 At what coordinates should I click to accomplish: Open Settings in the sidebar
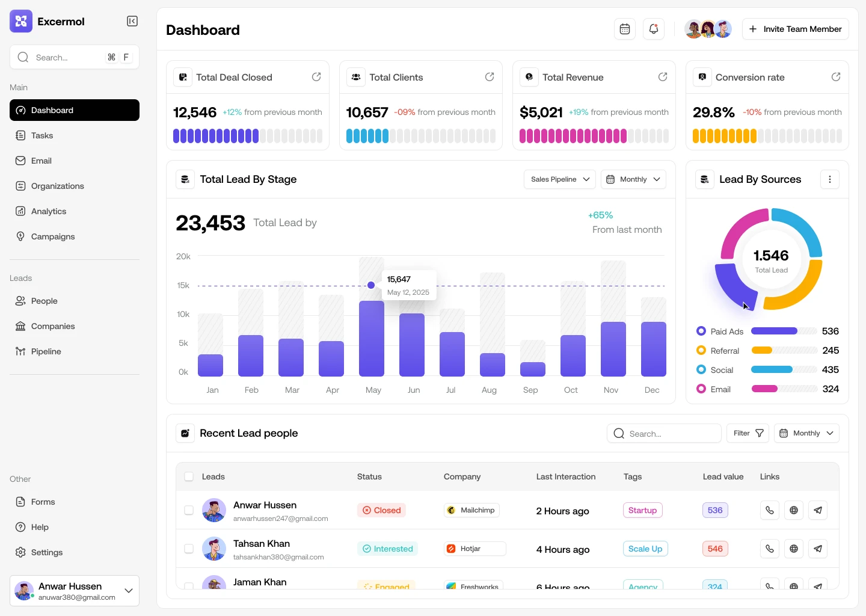pos(75,552)
